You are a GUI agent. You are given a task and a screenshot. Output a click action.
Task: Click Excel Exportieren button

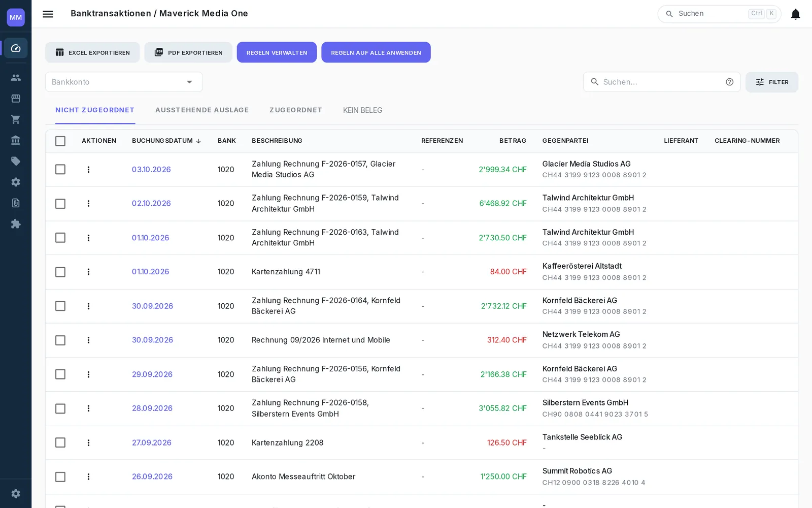[x=92, y=52]
